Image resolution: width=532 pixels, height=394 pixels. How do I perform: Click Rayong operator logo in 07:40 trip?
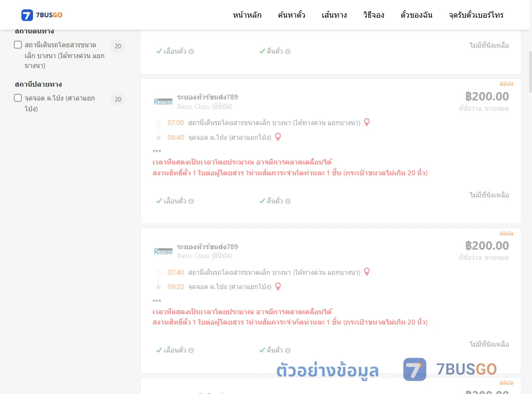(x=163, y=252)
